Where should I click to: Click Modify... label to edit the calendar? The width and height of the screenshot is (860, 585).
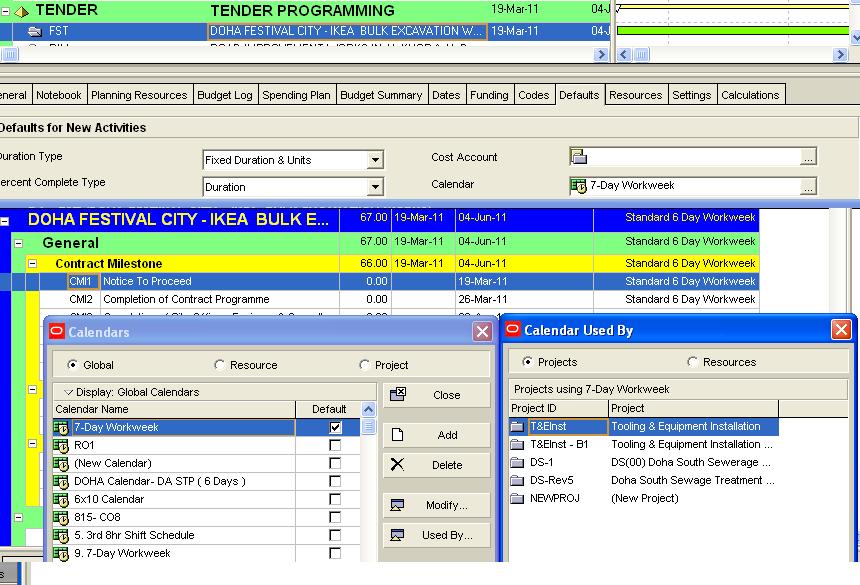tap(446, 505)
